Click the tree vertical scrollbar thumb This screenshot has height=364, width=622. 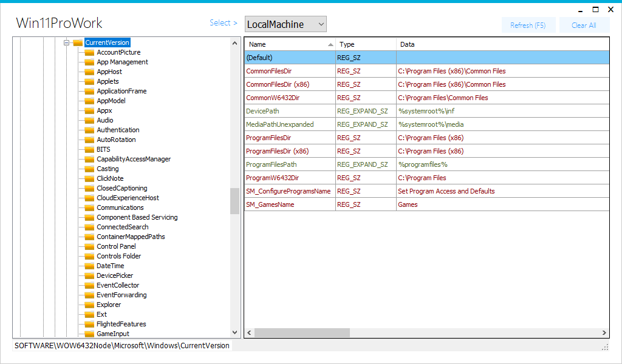tap(235, 201)
